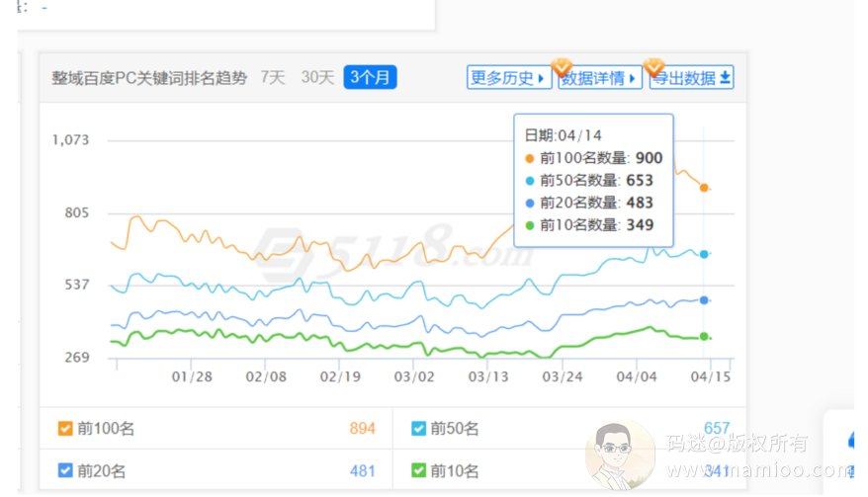This screenshot has width=868, height=497.
Task: Select the 3个月 range tab
Action: tap(370, 78)
